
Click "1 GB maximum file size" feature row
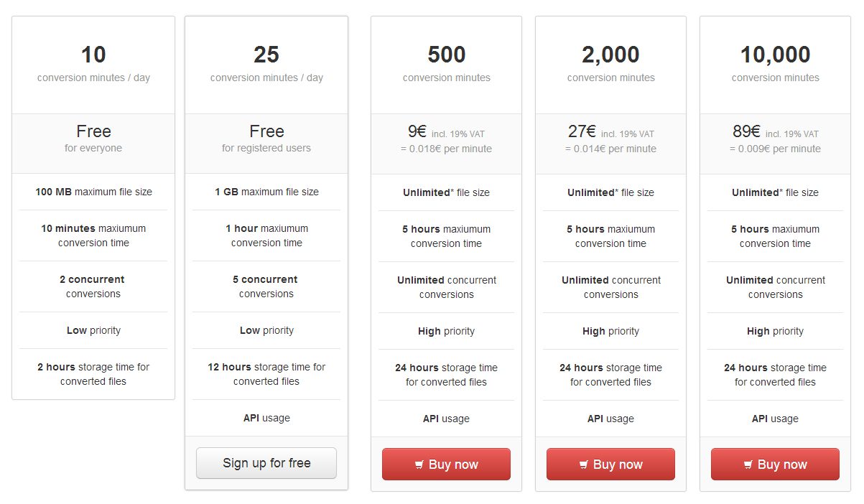point(266,192)
